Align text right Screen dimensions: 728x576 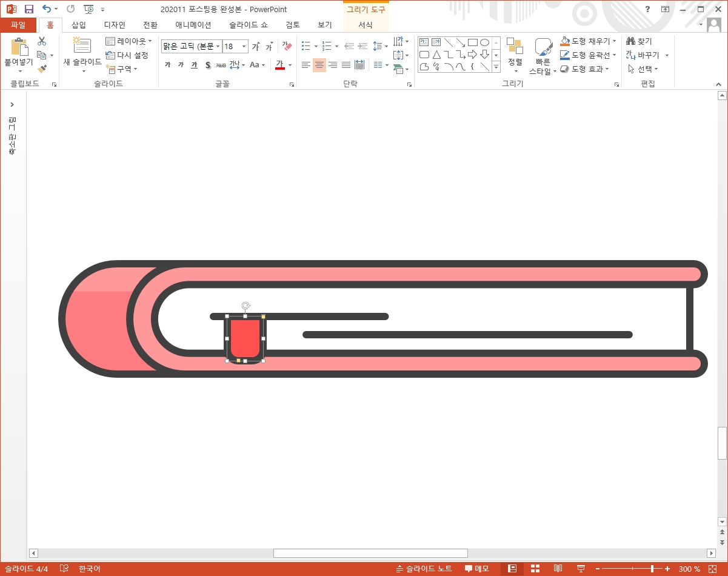click(x=333, y=65)
